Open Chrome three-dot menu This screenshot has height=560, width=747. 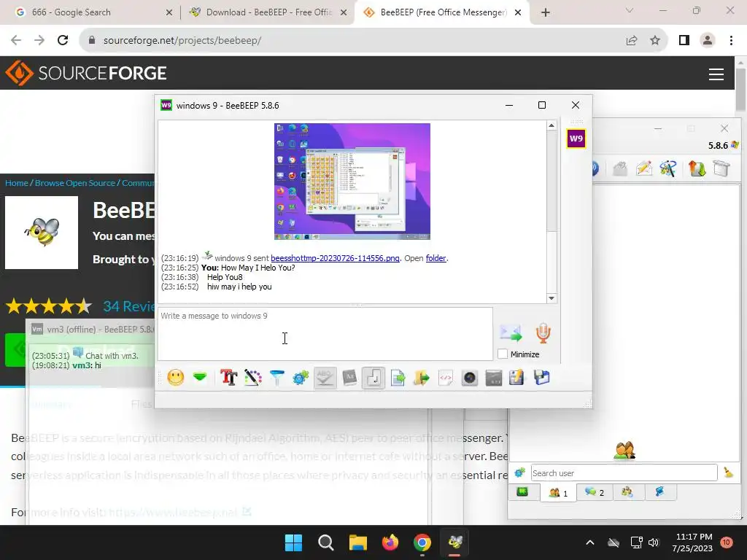731,41
